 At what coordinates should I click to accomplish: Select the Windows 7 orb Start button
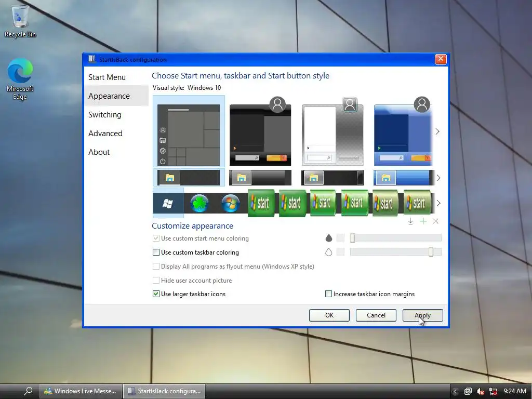230,203
